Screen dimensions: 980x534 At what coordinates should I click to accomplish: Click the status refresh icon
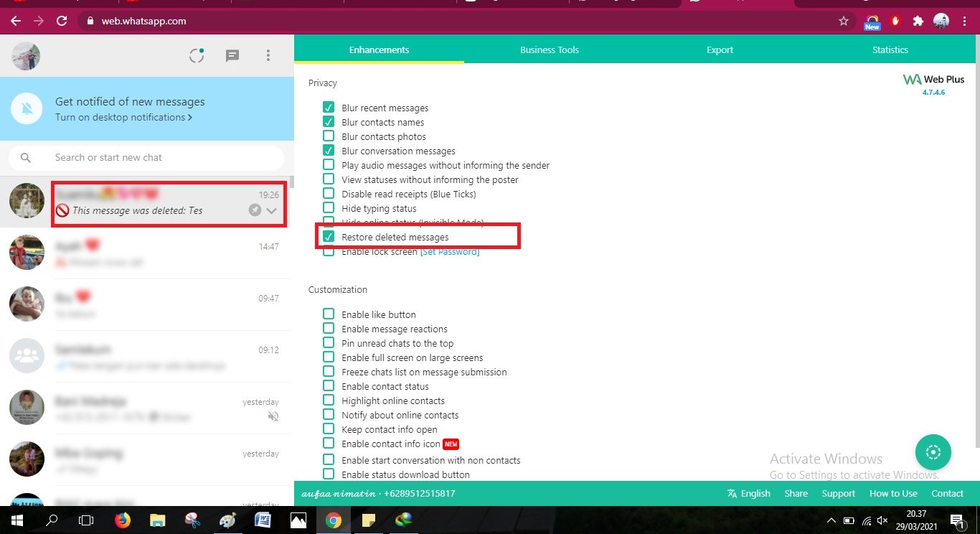point(196,55)
